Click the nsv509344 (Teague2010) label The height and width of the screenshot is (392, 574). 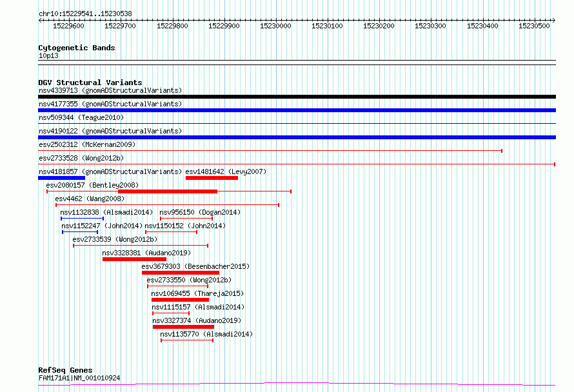[x=81, y=117]
